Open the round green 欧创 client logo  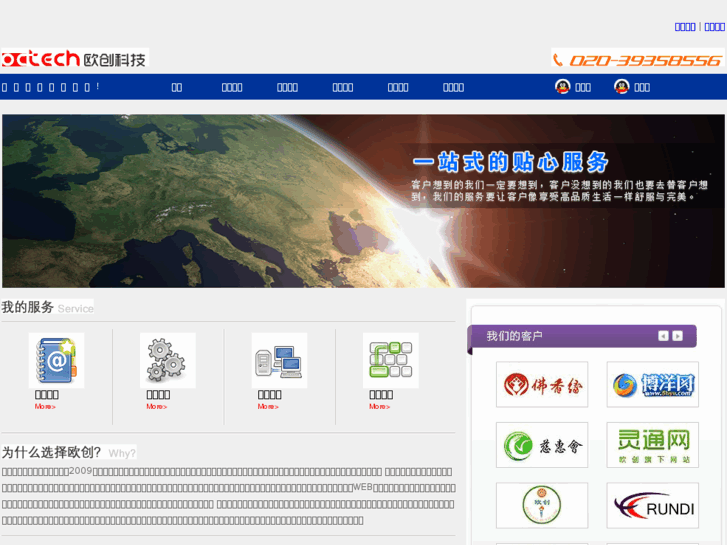(542, 505)
